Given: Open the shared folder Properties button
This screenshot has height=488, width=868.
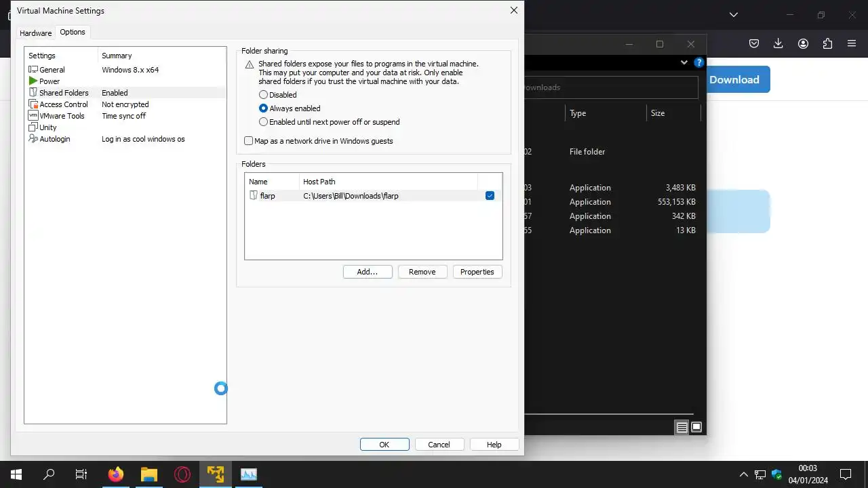Looking at the screenshot, I should (x=477, y=272).
